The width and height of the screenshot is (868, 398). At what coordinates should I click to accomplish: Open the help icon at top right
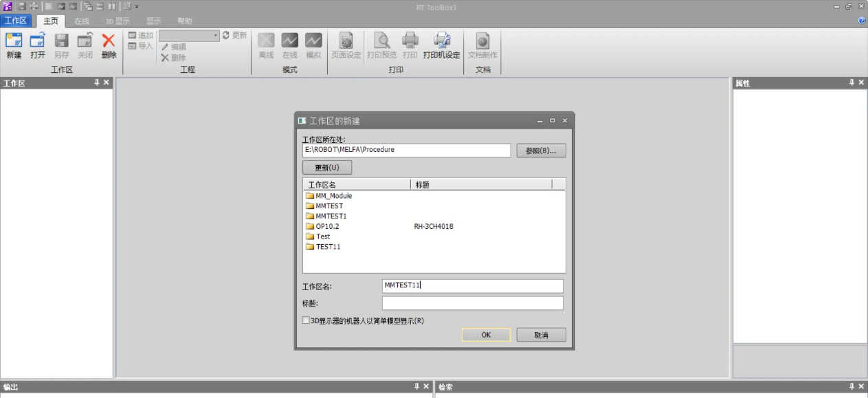[862, 21]
